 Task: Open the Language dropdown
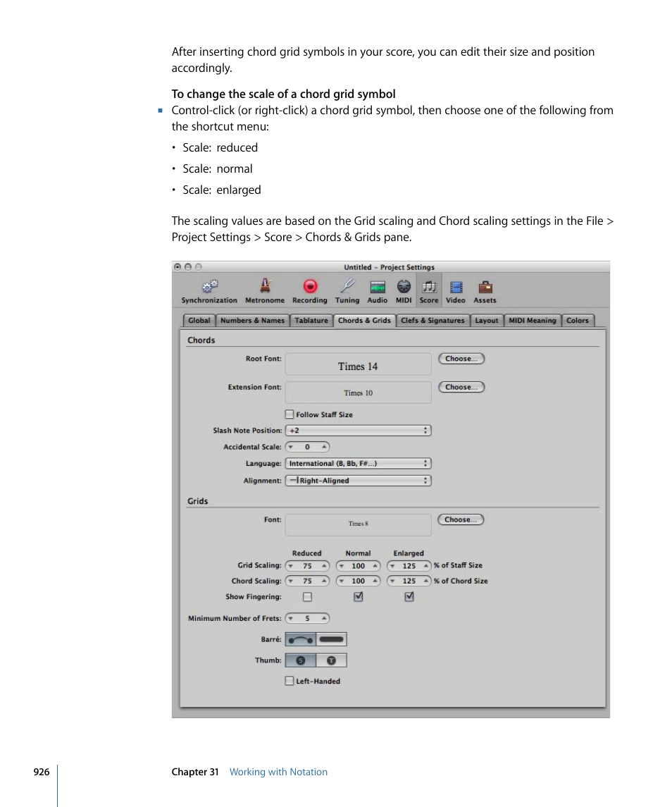(x=358, y=463)
